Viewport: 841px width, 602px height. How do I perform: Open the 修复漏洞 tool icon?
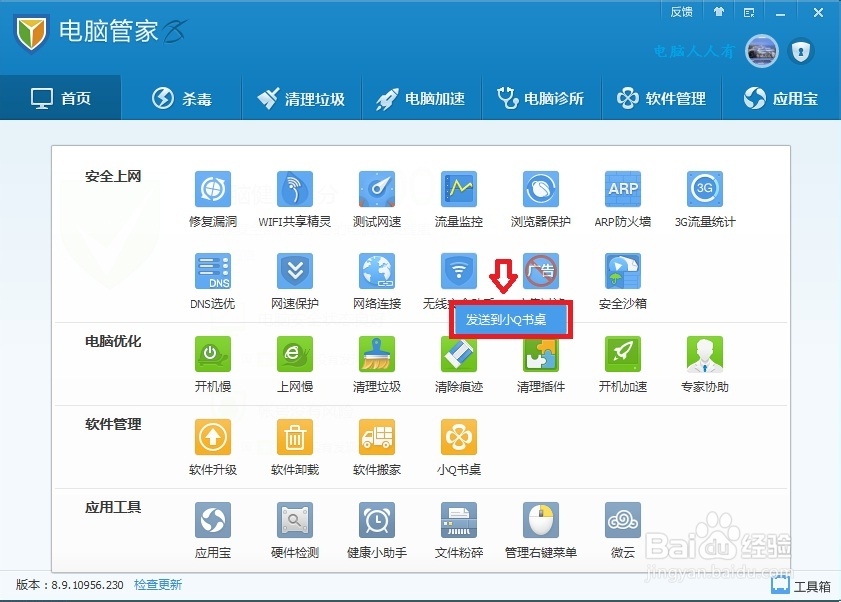[213, 189]
